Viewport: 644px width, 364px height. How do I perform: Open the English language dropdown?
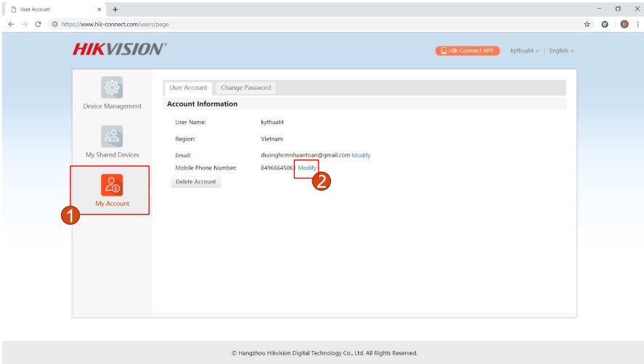point(561,51)
